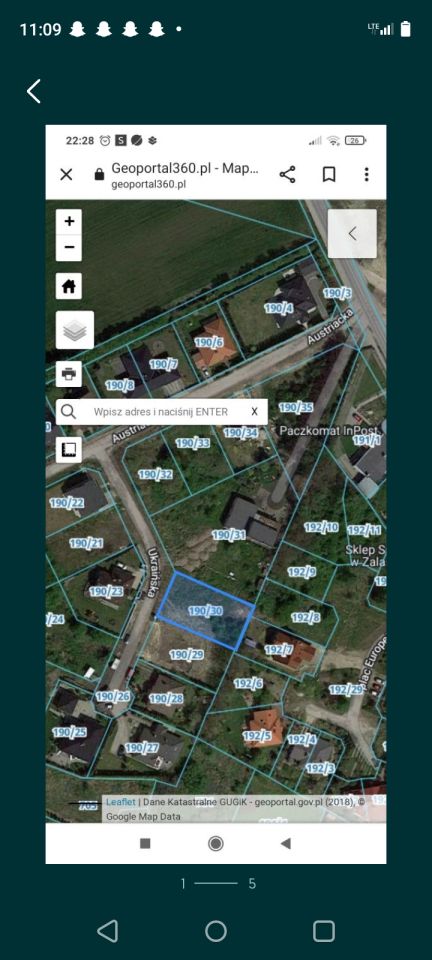Image resolution: width=432 pixels, height=960 pixels.
Task: Go back using the top-left arrow
Action: pos(34,91)
